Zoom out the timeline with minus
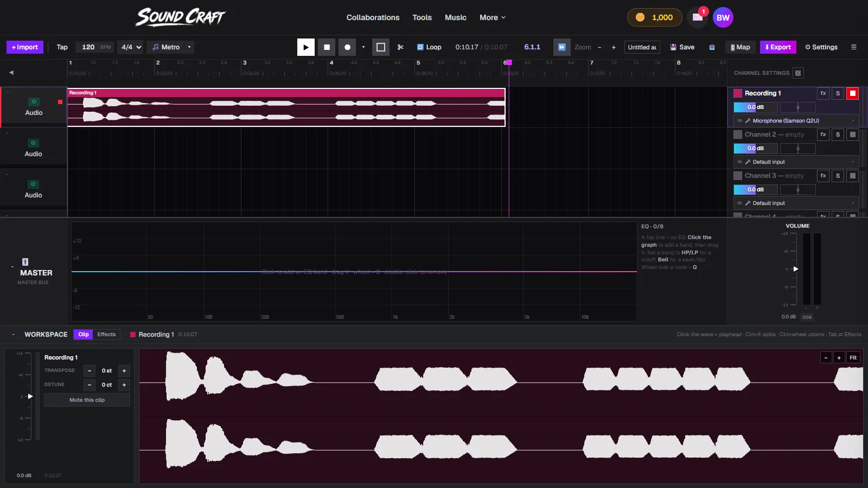The width and height of the screenshot is (868, 488). [599, 47]
